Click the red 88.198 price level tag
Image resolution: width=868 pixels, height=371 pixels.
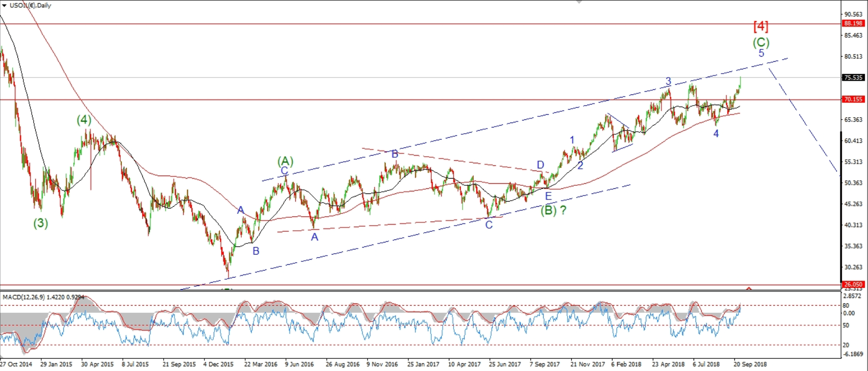[x=853, y=23]
